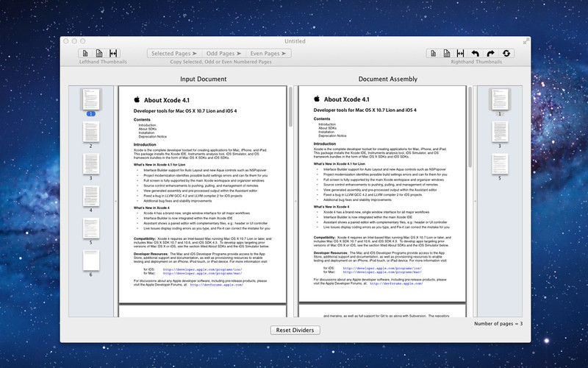
Task: Select assembly thumbnail labeled 5
Action: (x=500, y=163)
